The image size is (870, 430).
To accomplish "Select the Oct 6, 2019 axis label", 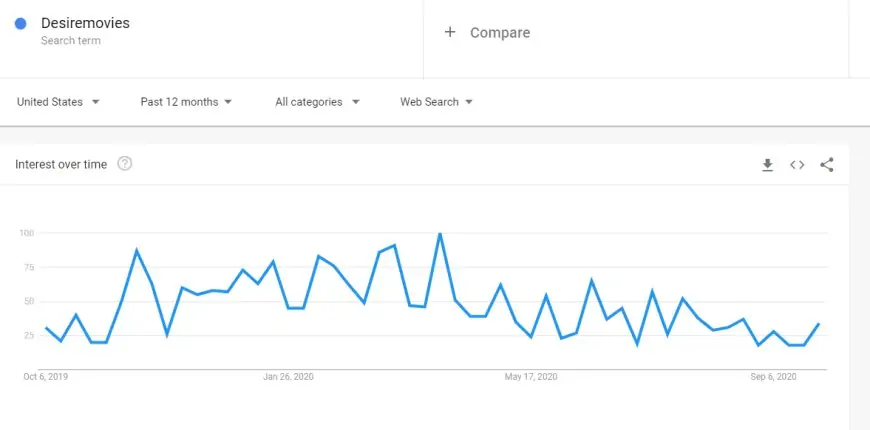I will (x=45, y=377).
